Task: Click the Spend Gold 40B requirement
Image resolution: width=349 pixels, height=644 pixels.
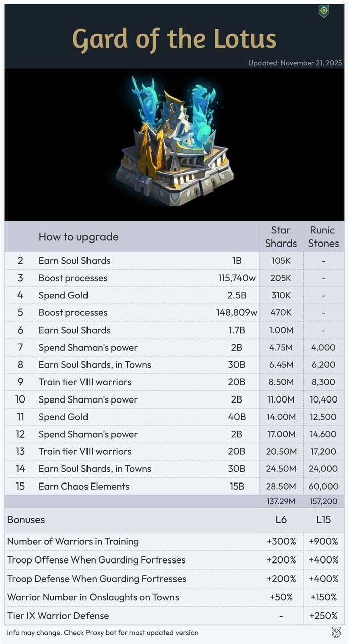Action: pyautogui.click(x=236, y=417)
